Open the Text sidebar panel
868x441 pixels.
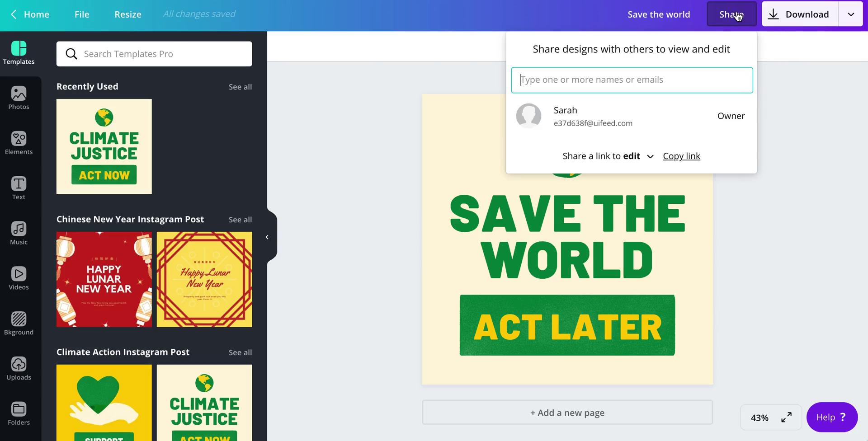tap(19, 189)
